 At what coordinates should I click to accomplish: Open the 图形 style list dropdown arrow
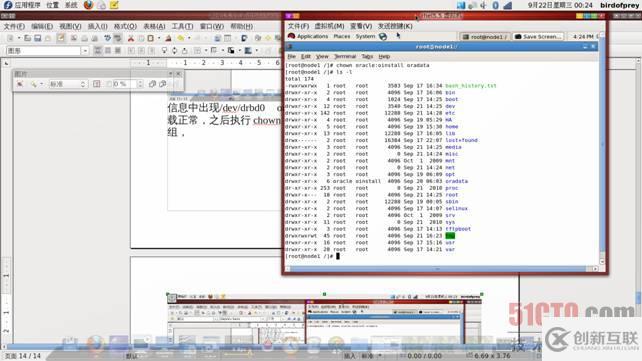pyautogui.click(x=85, y=51)
